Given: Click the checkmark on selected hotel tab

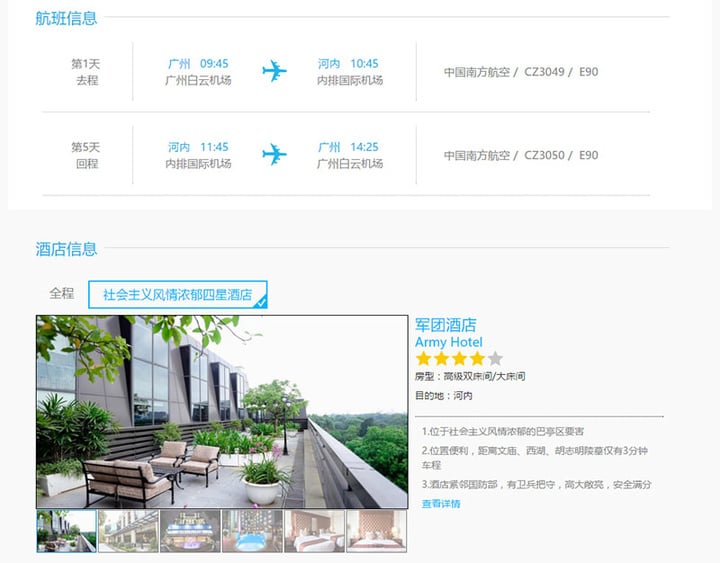Looking at the screenshot, I should 261,303.
